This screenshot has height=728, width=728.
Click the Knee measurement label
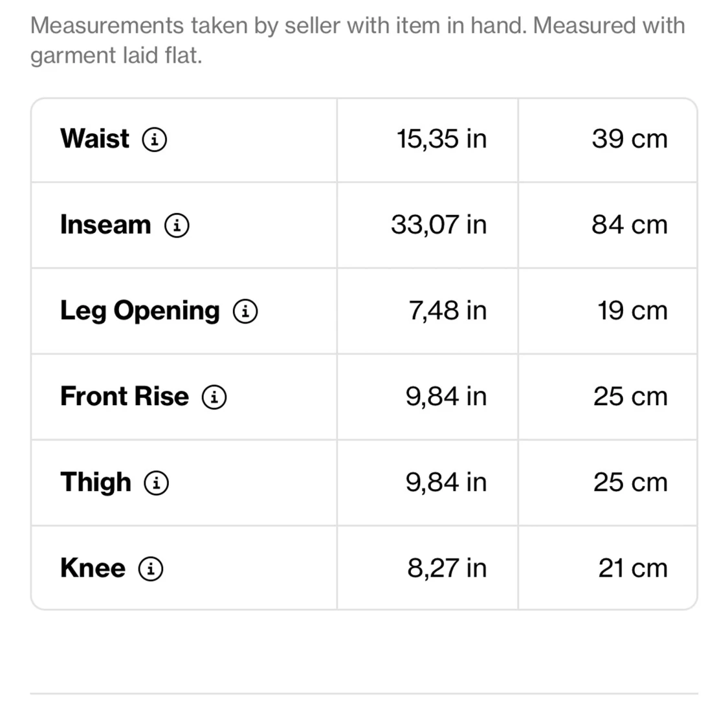(93, 568)
